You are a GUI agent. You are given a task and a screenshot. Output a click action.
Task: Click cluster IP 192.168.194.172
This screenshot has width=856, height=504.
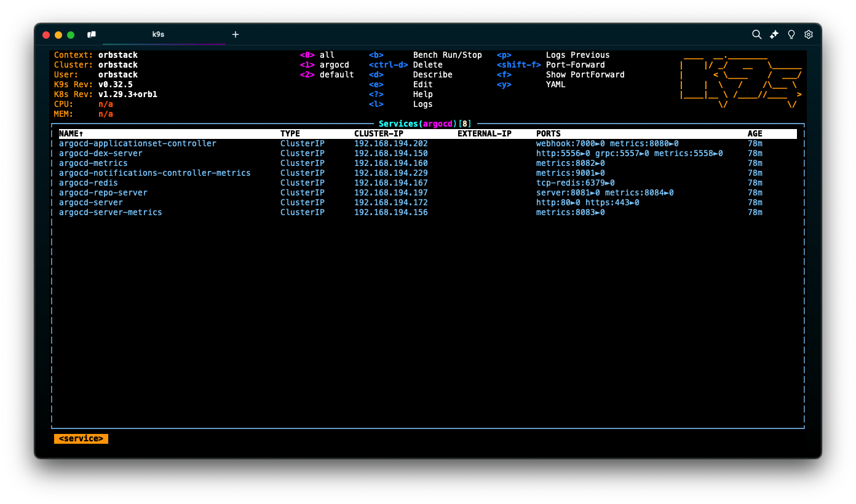391,202
